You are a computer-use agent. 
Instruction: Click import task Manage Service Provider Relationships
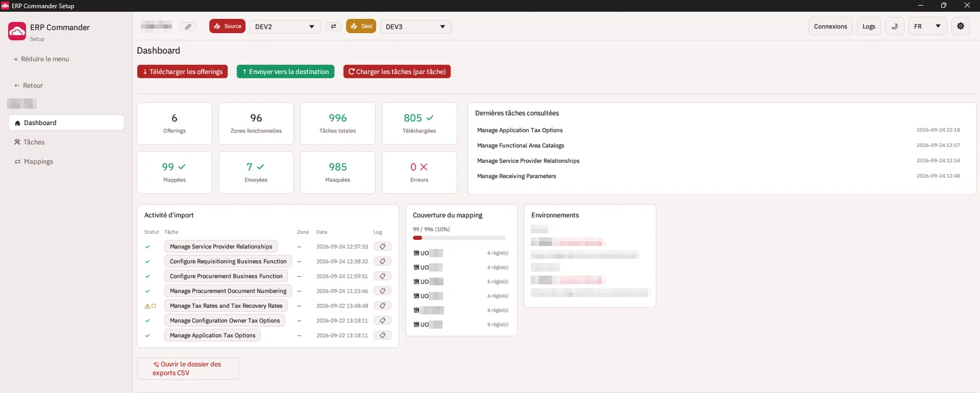[221, 247]
